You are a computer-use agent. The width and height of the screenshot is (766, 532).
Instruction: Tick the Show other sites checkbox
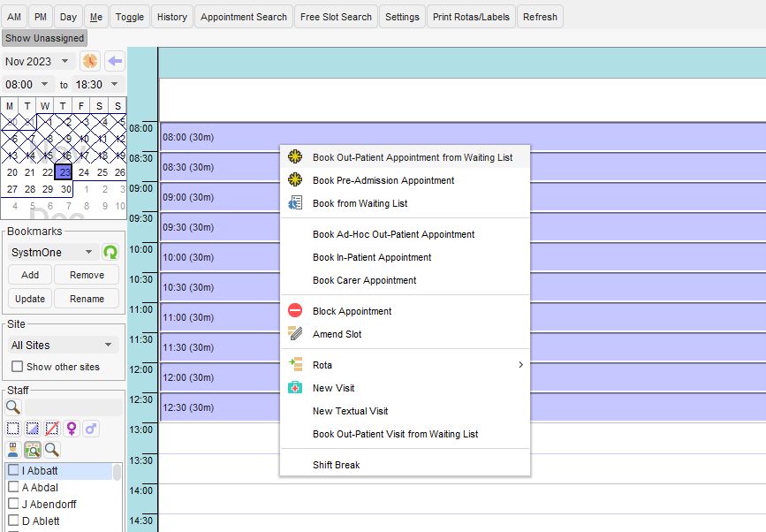click(x=17, y=366)
